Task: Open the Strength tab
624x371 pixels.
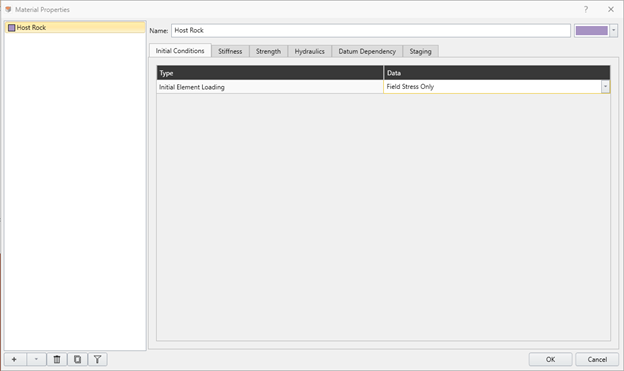Action: tap(268, 51)
